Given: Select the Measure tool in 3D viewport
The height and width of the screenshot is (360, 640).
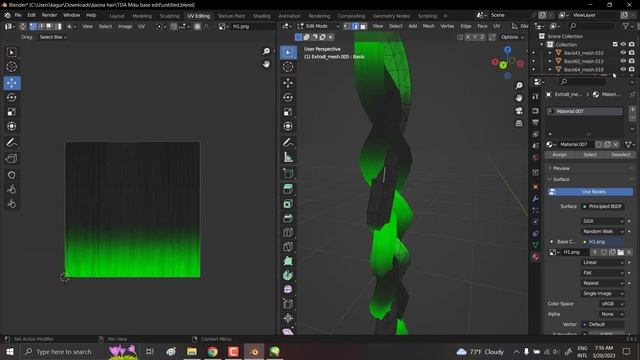Looking at the screenshot, I should pos(288,157).
